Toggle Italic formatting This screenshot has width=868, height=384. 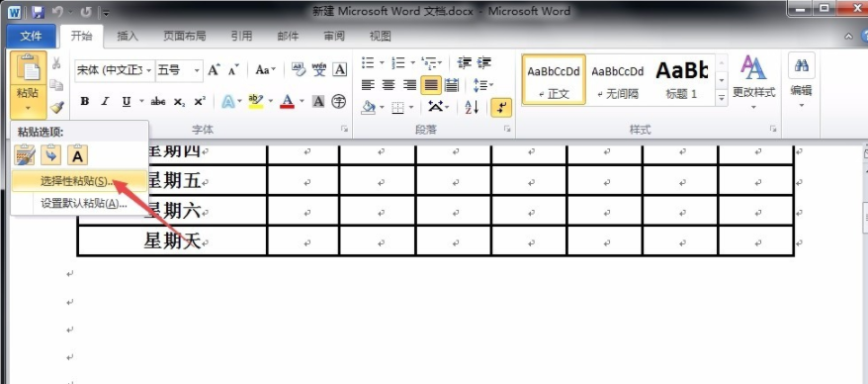point(105,101)
